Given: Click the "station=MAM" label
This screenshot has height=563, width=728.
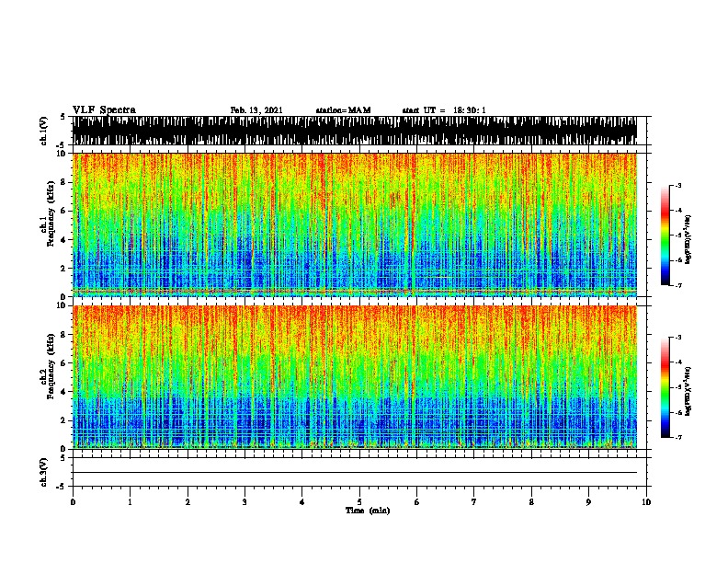Looking at the screenshot, I should tap(343, 110).
